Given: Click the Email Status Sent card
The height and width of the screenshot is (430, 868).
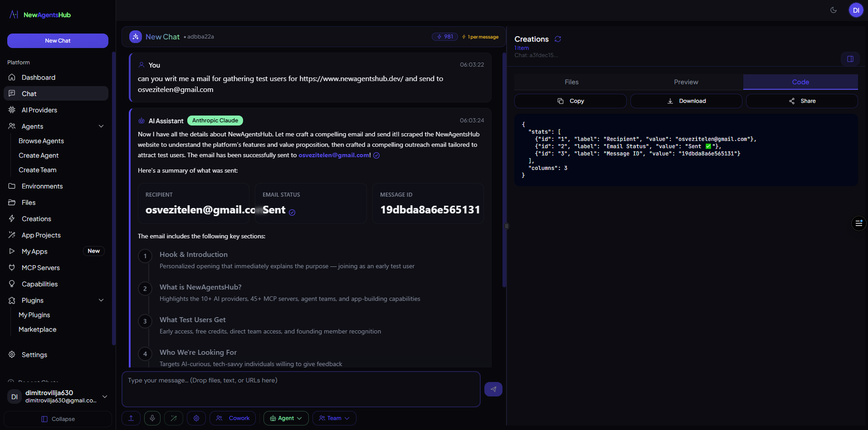Looking at the screenshot, I should click(311, 203).
